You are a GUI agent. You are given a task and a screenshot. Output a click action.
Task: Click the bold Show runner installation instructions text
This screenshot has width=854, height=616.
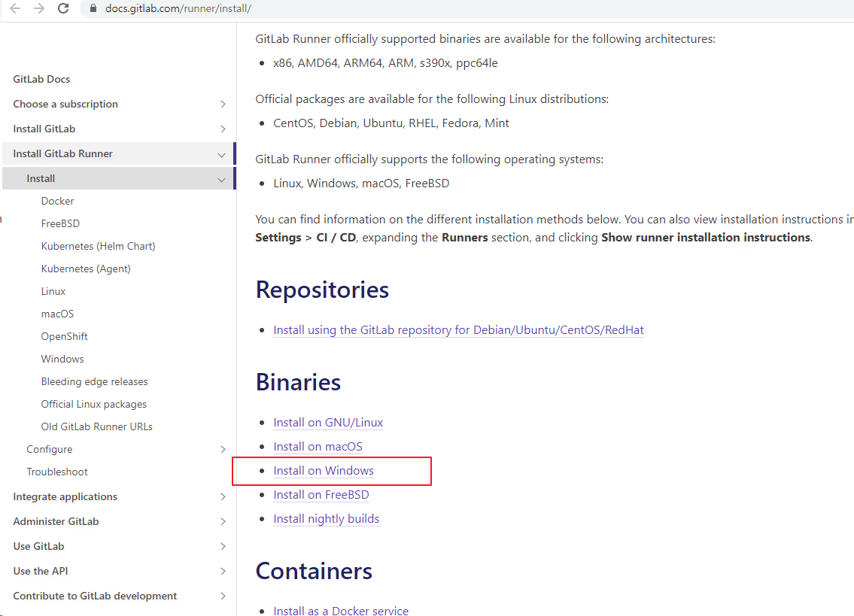point(706,238)
